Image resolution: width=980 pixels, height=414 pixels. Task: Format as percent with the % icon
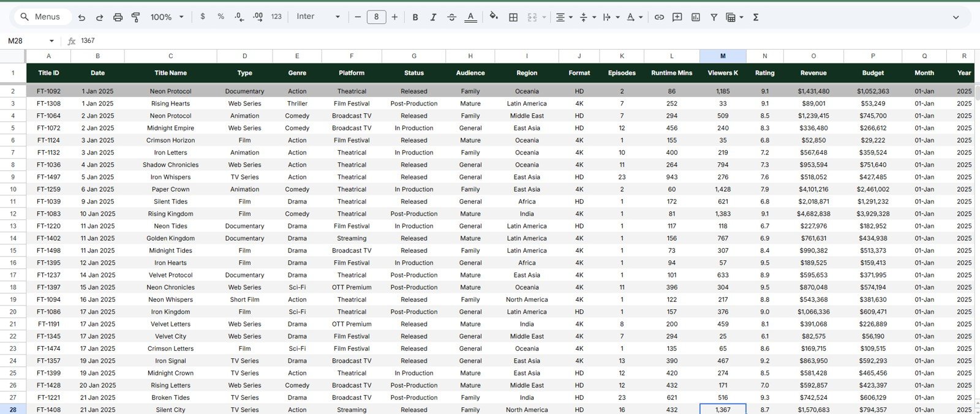pos(221,17)
